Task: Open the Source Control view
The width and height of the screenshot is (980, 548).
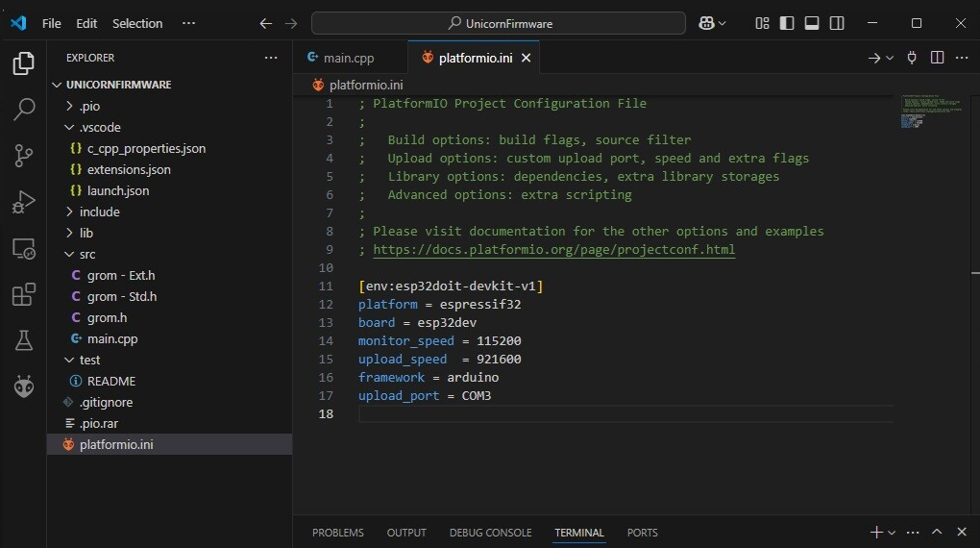Action: pos(24,155)
